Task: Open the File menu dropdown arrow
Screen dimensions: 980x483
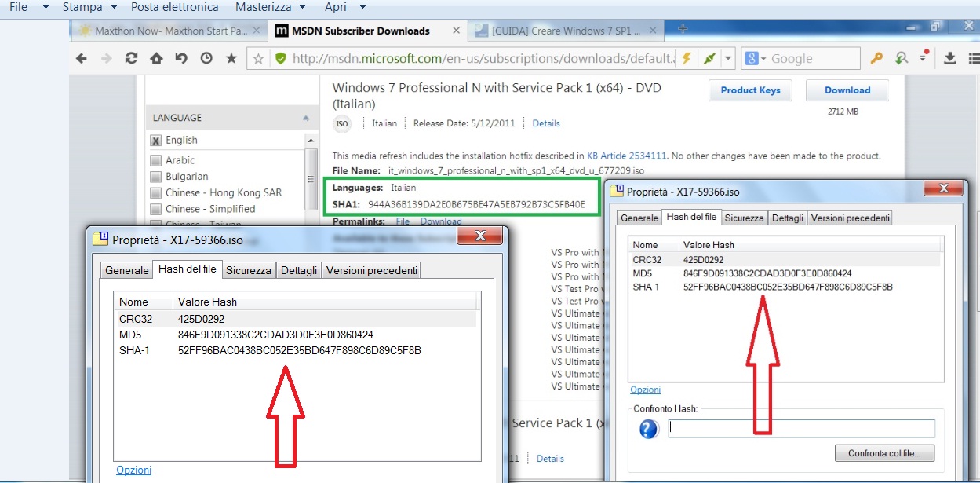Action: [x=46, y=7]
